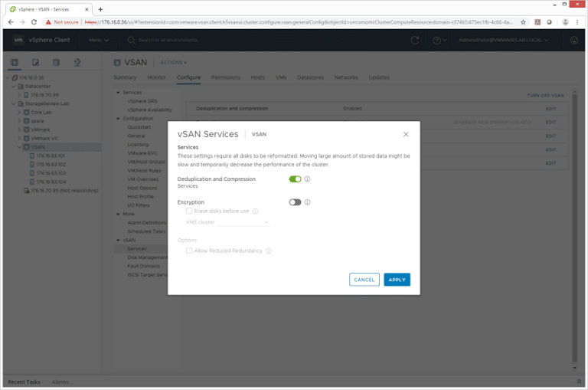588x390 pixels.
Task: Click the main panel vertical scrollbar
Action: pos(574,228)
